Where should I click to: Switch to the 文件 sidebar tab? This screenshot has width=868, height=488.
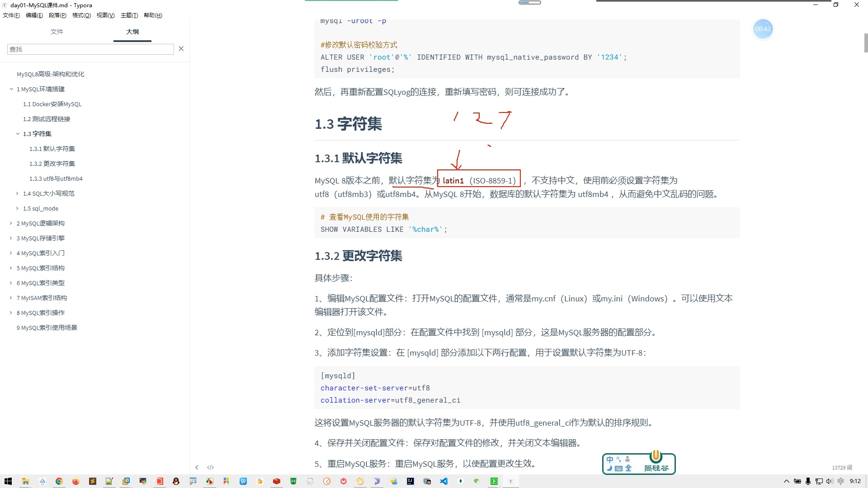click(x=57, y=32)
